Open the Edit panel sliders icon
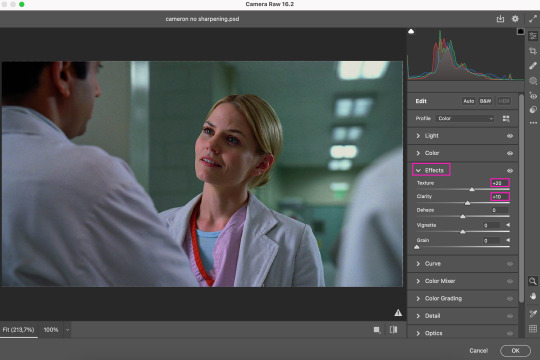540x360 pixels. [x=533, y=35]
